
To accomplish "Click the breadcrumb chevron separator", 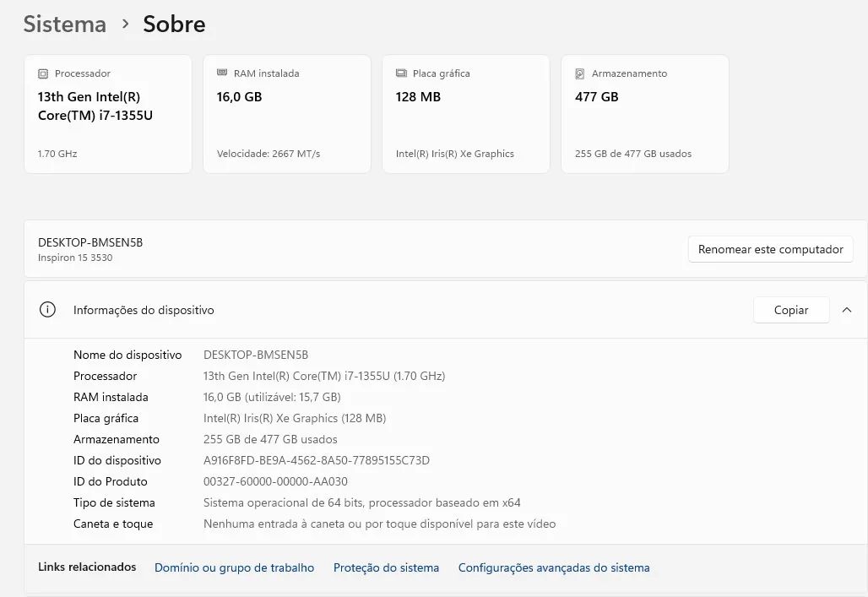I will (126, 24).
